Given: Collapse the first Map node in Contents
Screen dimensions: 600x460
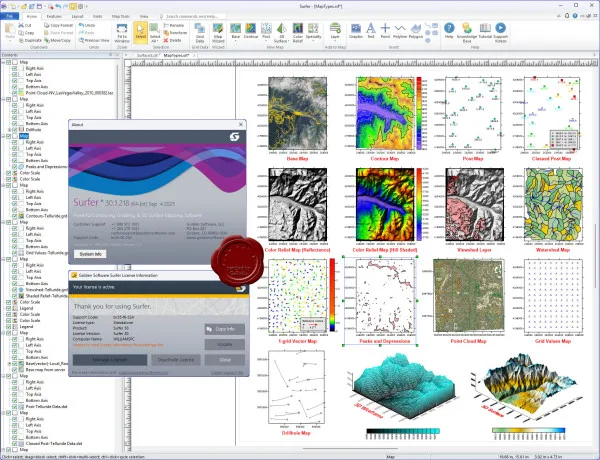Looking at the screenshot, I should 3,62.
